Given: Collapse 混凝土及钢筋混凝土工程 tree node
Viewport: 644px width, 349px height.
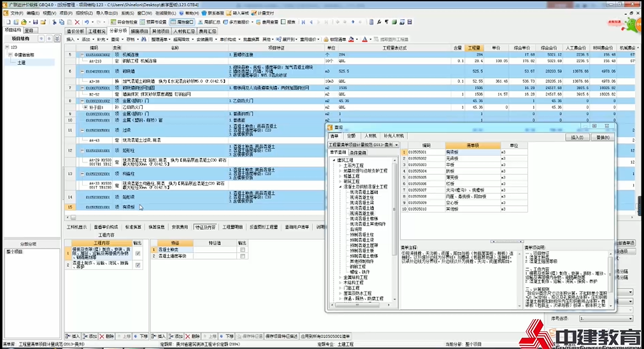Looking at the screenshot, I should (340, 187).
